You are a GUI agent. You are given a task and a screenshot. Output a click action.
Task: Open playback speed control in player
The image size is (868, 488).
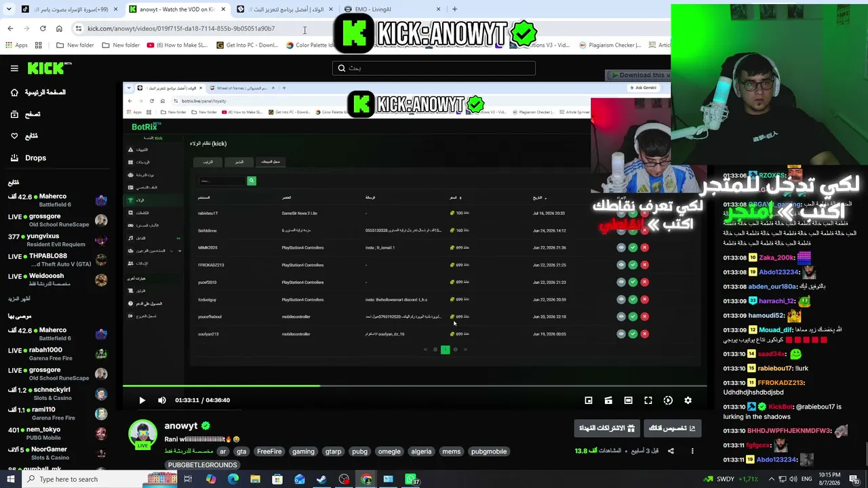(668, 401)
